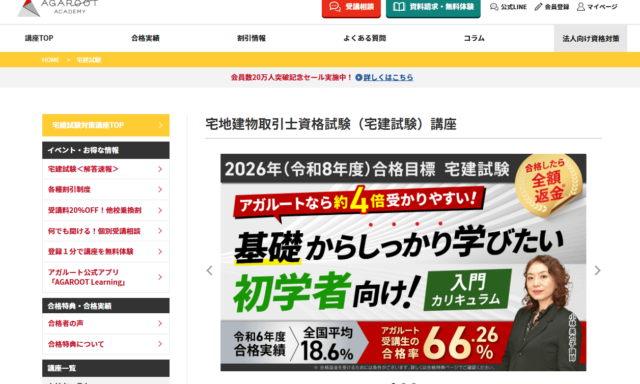Click chevron on 宅建試験対策講座TOP
Screen dimensions: 640x384
(160, 125)
